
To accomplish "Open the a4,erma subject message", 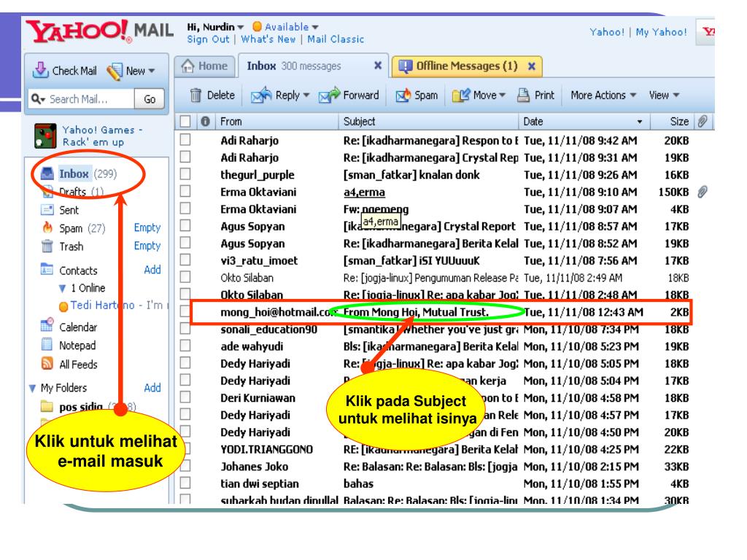I will pos(364,192).
